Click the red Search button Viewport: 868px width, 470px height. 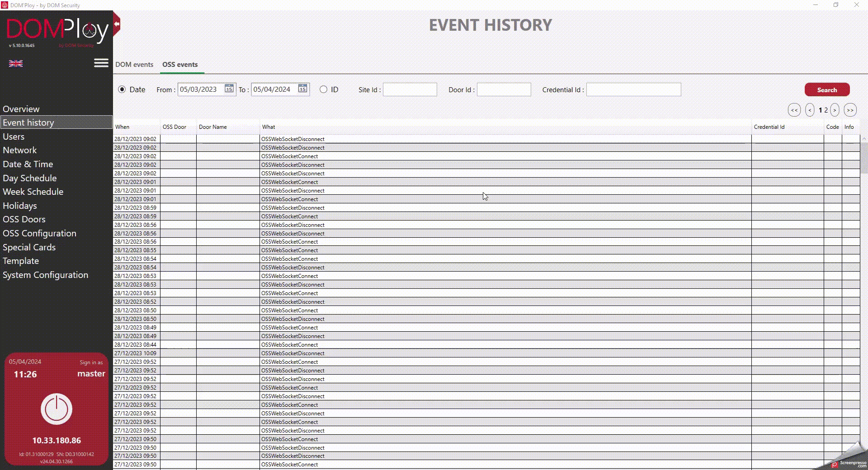tap(827, 89)
